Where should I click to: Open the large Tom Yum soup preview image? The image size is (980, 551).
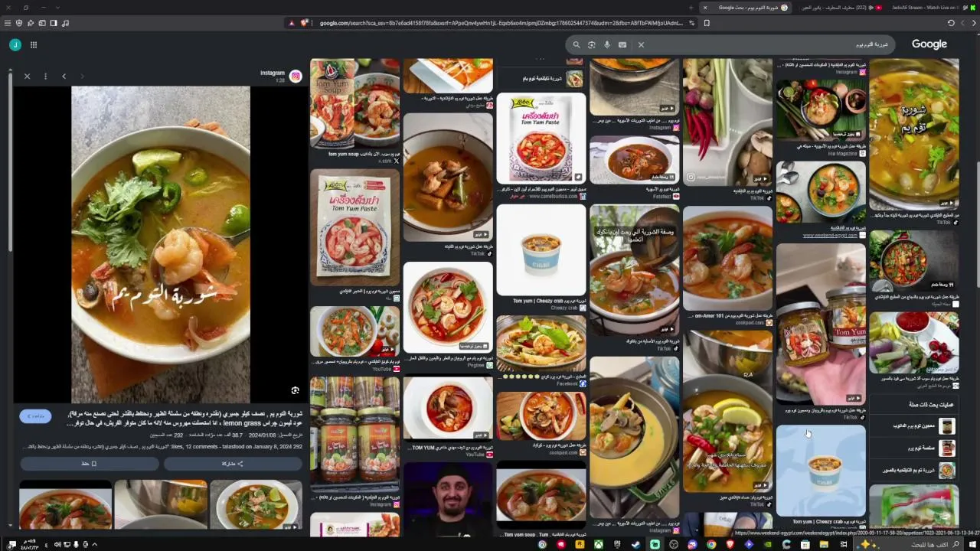[x=161, y=244]
